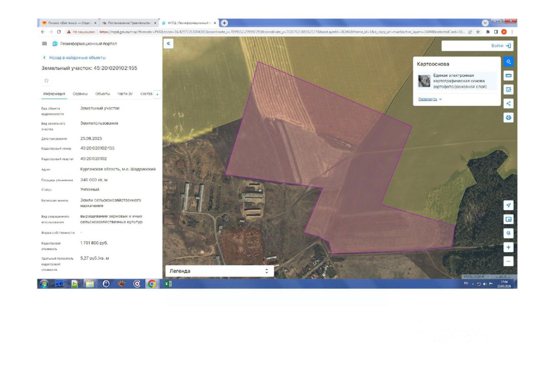Click the volume icon in the system tray
This screenshot has width=555, height=392.
(x=485, y=284)
